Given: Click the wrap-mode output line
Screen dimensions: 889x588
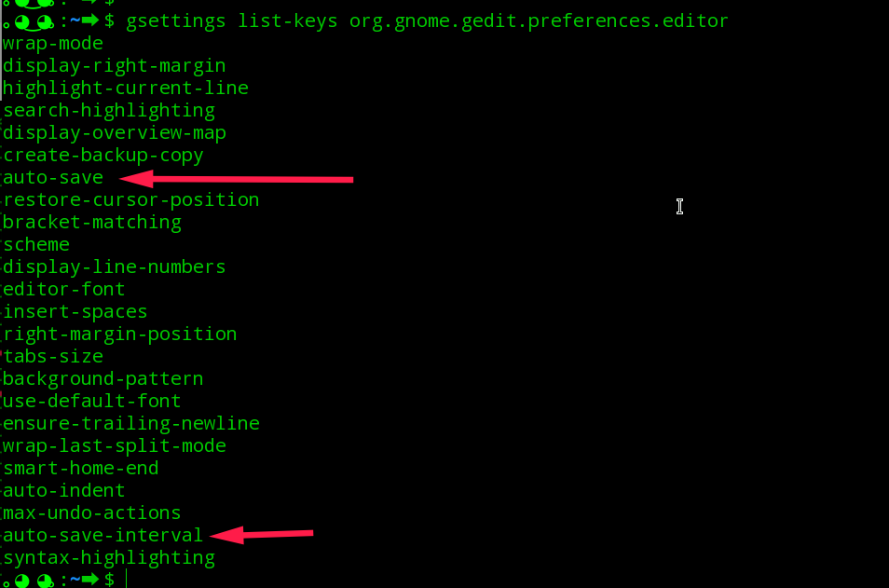Looking at the screenshot, I should coord(53,44).
